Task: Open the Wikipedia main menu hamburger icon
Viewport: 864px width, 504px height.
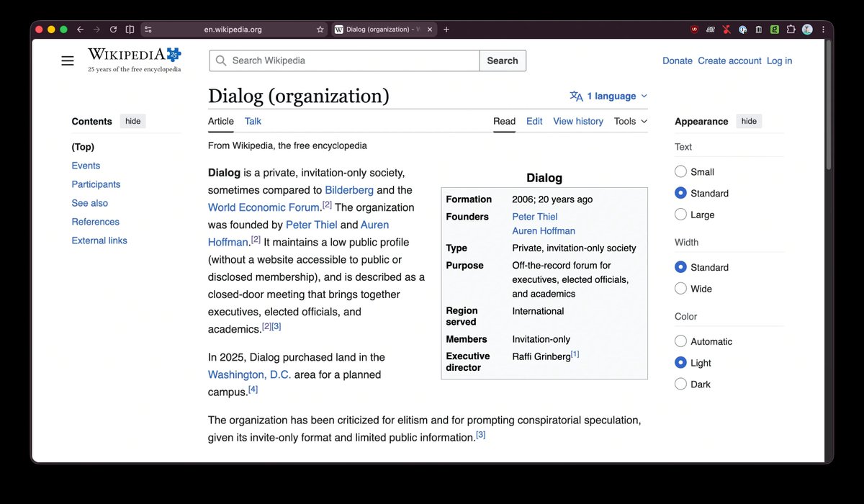Action: [68, 60]
